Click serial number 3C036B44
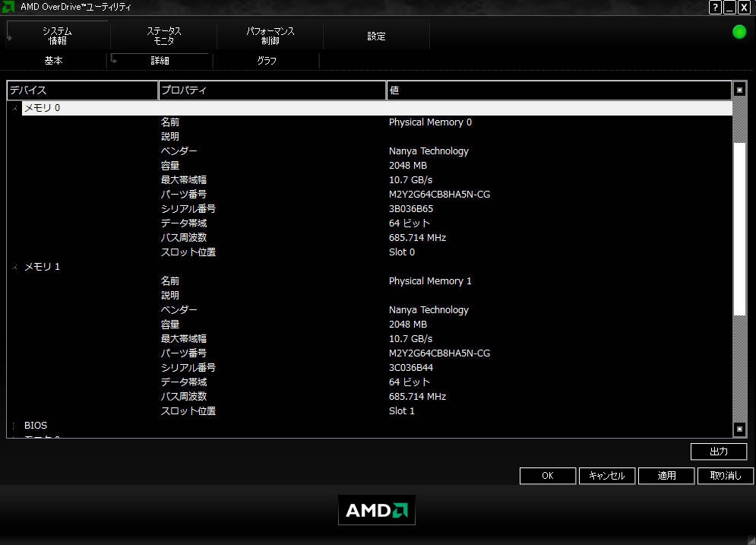 [411, 367]
